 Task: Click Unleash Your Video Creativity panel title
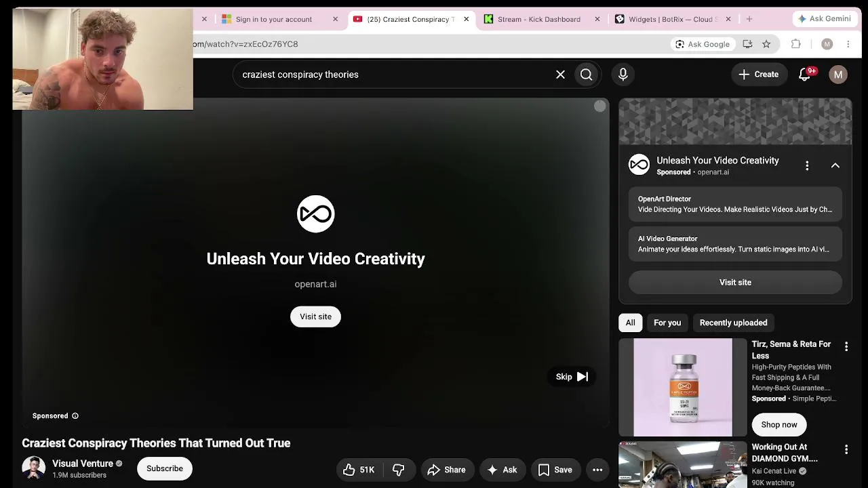pyautogui.click(x=717, y=161)
